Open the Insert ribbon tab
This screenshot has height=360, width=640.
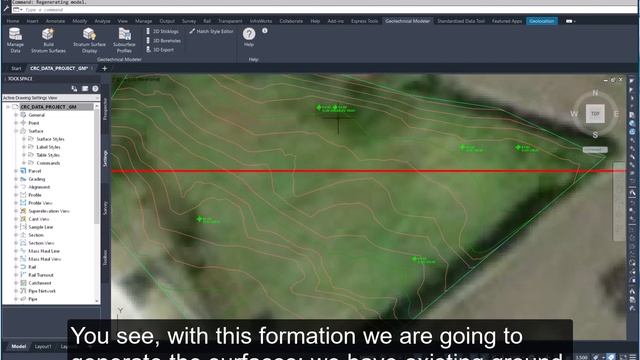click(x=32, y=21)
